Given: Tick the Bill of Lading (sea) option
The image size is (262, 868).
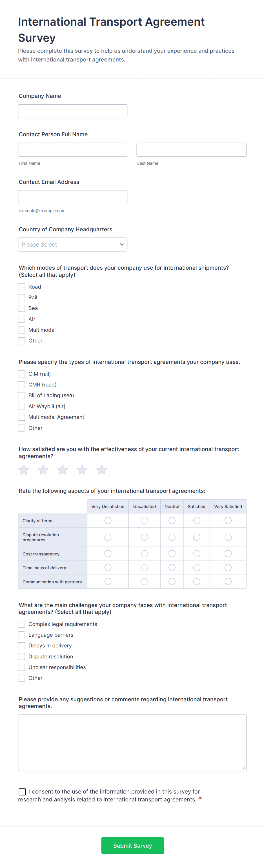Looking at the screenshot, I should point(21,395).
